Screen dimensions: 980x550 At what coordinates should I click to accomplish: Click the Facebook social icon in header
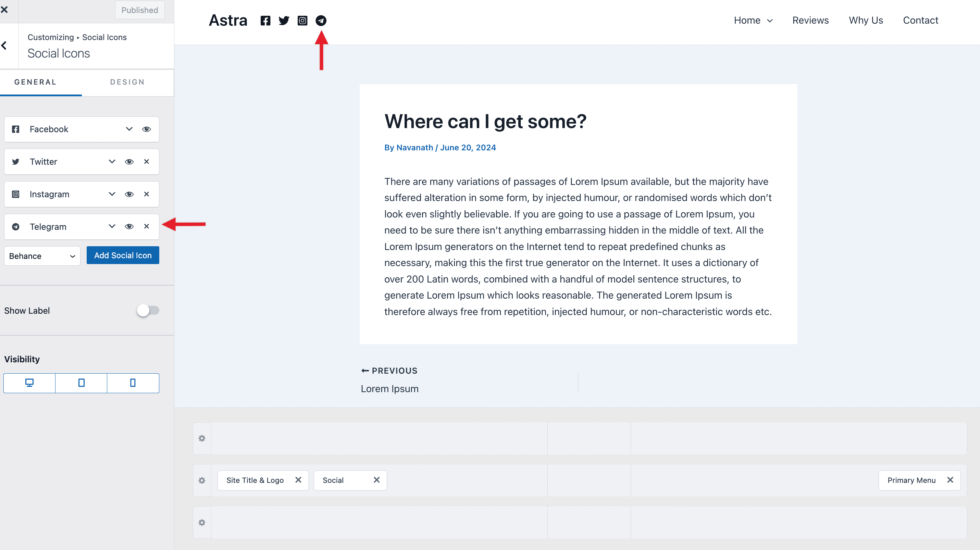point(265,20)
